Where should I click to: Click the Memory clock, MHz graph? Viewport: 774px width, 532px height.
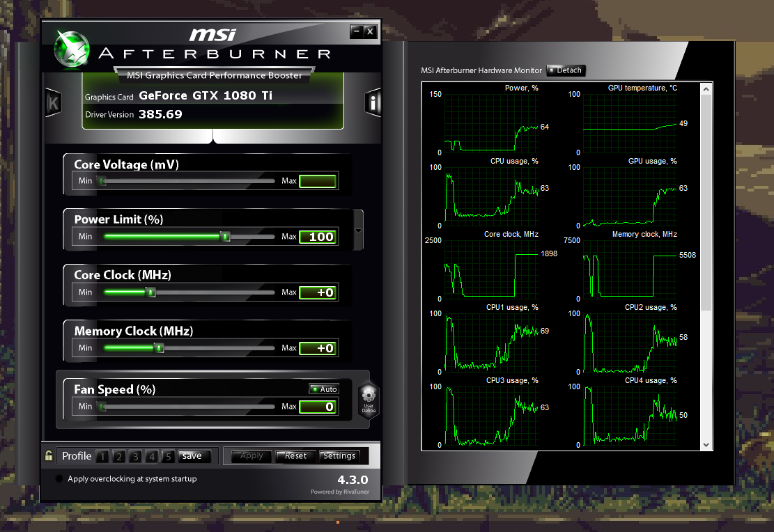(630, 269)
